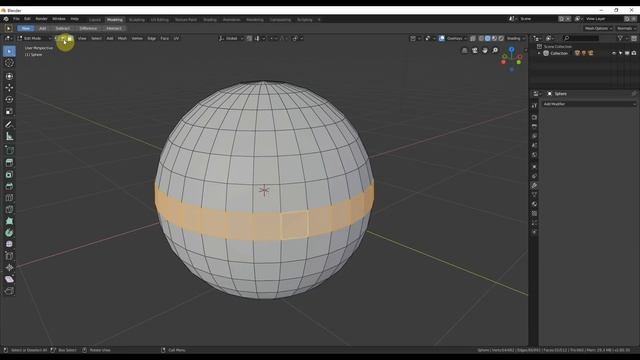Open the Add Modifier dropdown
Viewport: 640px width, 360px height.
589,104
